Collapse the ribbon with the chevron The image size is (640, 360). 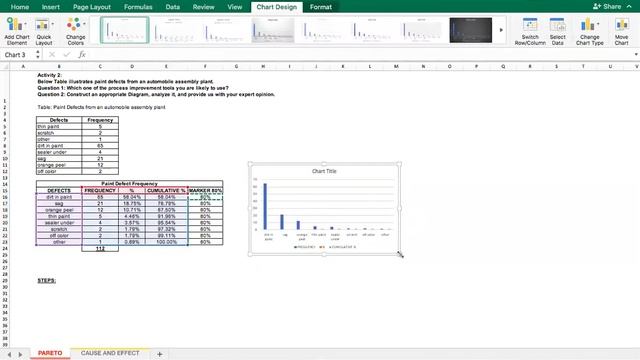tap(629, 7)
